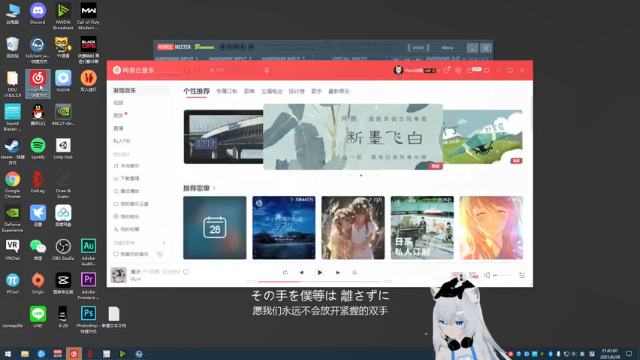Select the NetEase Cloud Music desktop shortcut
Screen dimensions: 640x360
(38, 83)
